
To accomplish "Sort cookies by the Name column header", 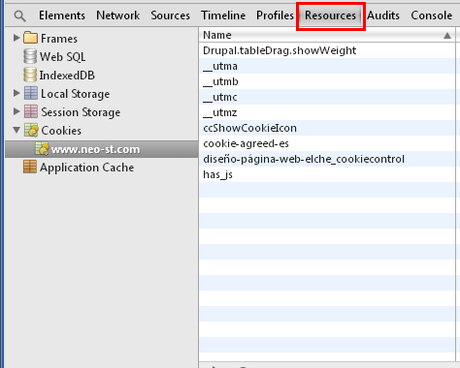I will click(327, 35).
